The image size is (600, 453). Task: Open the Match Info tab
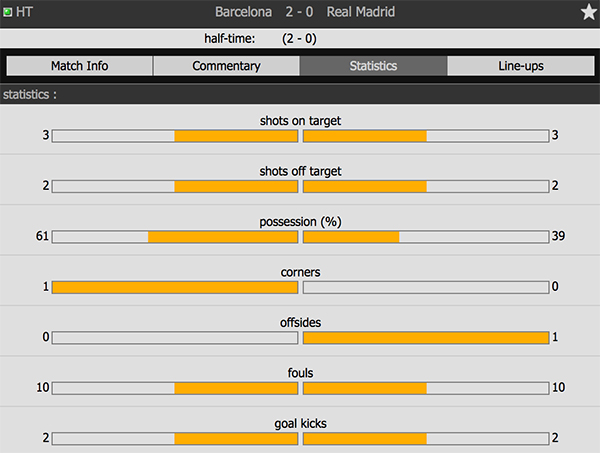click(x=80, y=66)
